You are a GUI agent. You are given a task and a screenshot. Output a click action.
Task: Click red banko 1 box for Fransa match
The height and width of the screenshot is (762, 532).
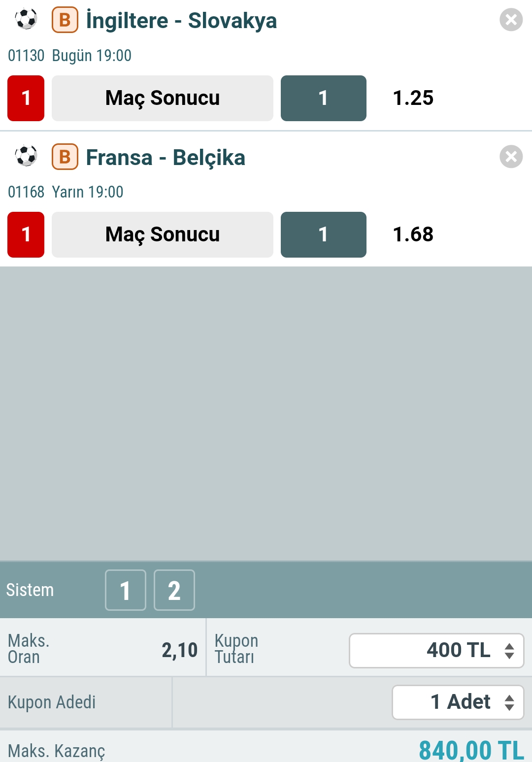click(x=26, y=234)
